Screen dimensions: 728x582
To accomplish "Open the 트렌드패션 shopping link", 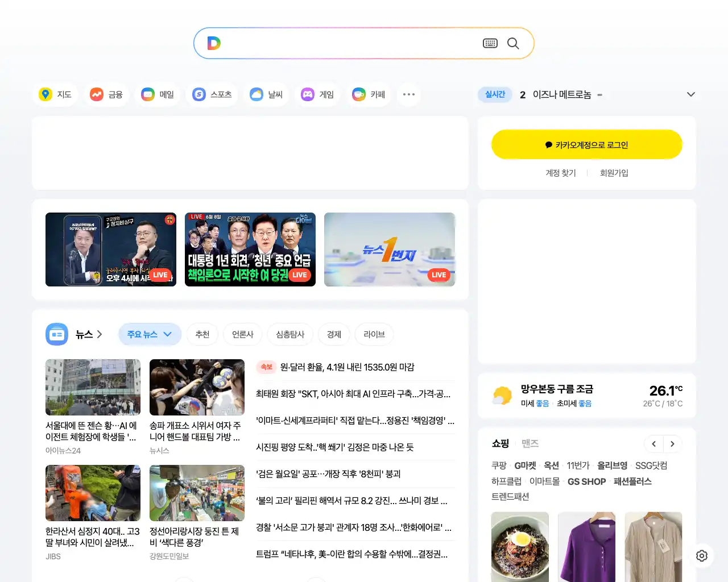I will (x=510, y=497).
